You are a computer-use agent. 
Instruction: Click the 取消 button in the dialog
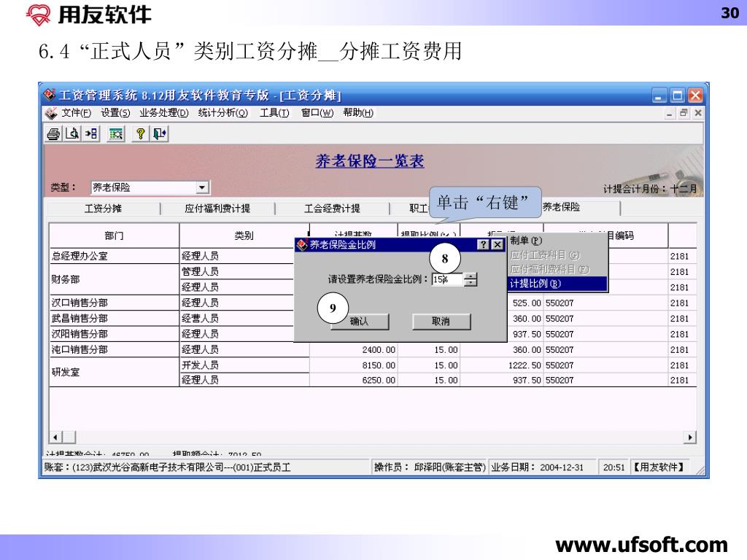[441, 322]
